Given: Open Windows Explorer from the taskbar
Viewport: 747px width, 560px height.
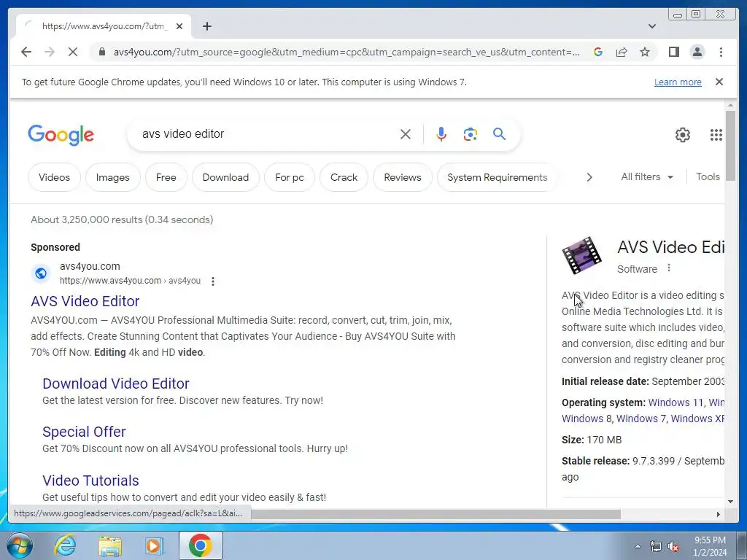Looking at the screenshot, I should coord(110,545).
